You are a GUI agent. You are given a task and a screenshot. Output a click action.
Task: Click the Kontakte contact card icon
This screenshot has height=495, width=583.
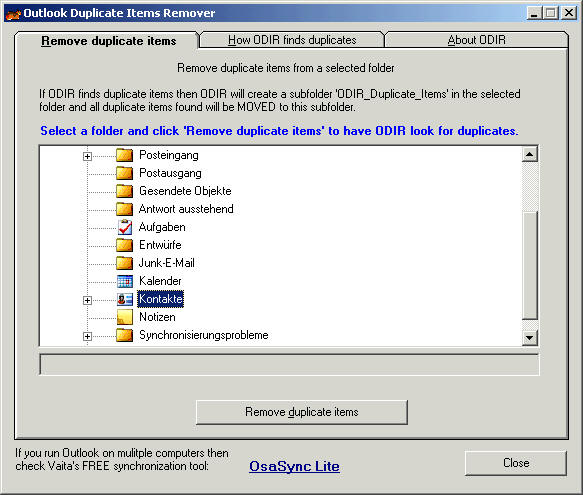coord(125,299)
